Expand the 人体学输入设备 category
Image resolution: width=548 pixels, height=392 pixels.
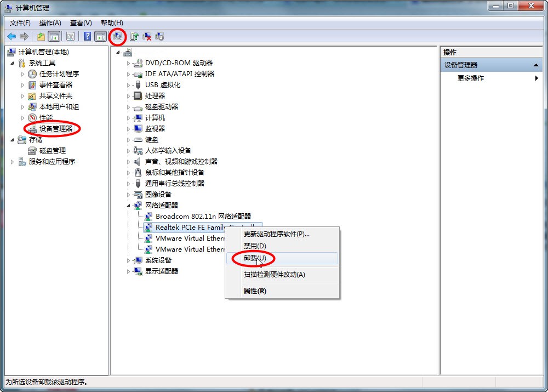(128, 151)
